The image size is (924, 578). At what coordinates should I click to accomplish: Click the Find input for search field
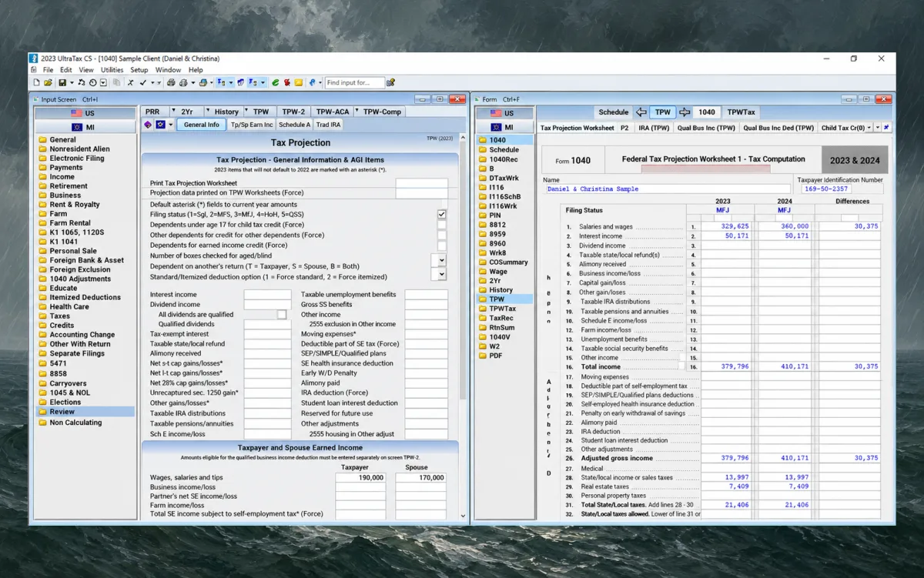(x=353, y=82)
